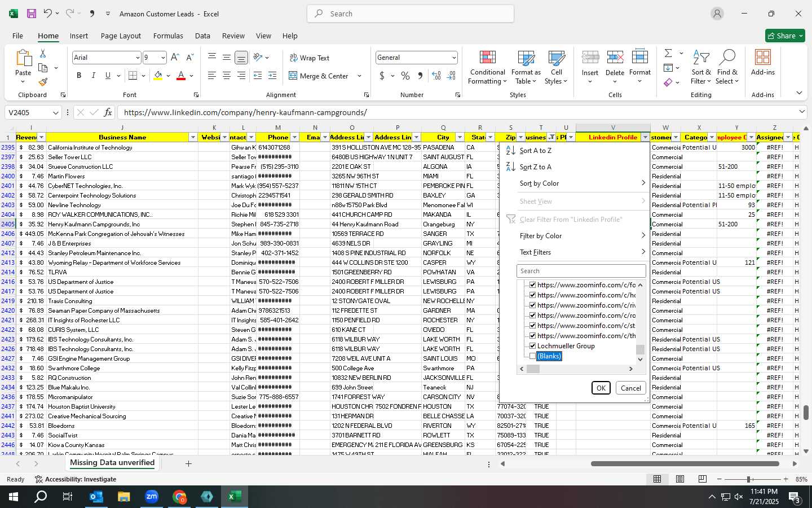Screen dimensions: 812x508
Task: Click the zoom slider handle
Action: [749, 479]
